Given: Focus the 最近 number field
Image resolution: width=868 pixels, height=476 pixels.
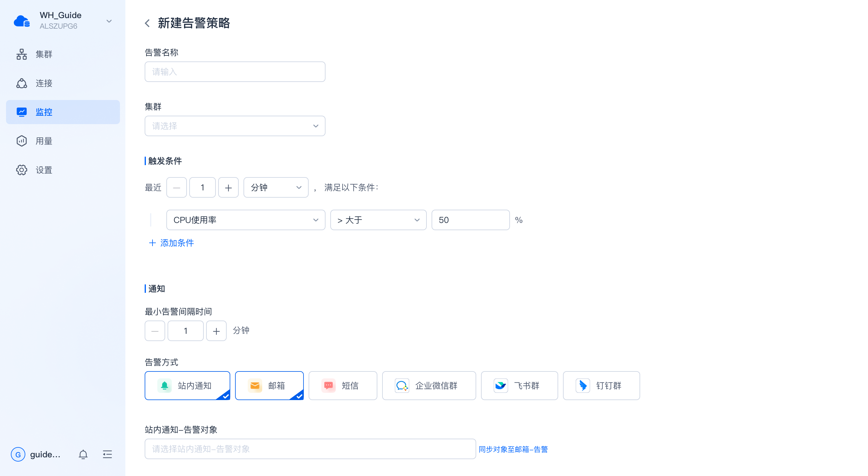Looking at the screenshot, I should (x=202, y=187).
